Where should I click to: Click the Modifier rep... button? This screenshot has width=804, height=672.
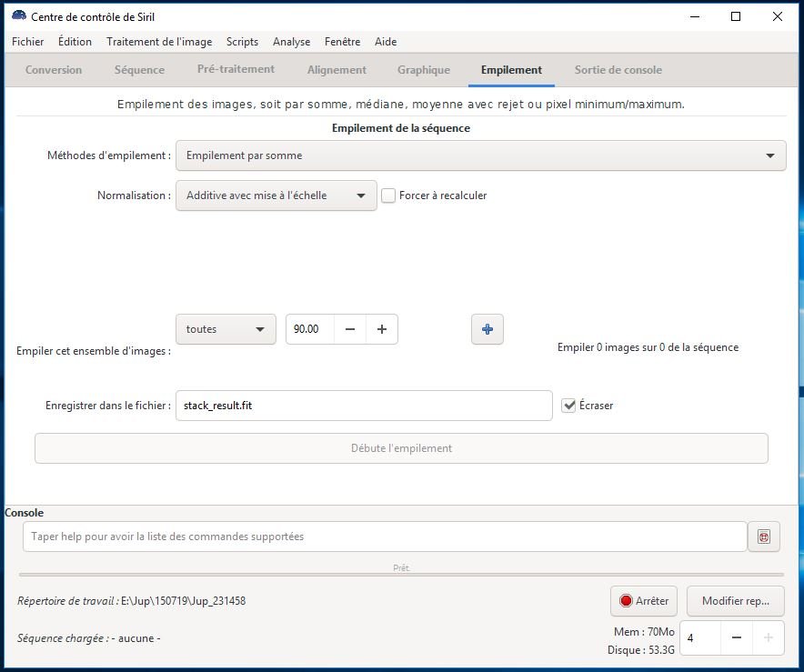click(x=735, y=601)
